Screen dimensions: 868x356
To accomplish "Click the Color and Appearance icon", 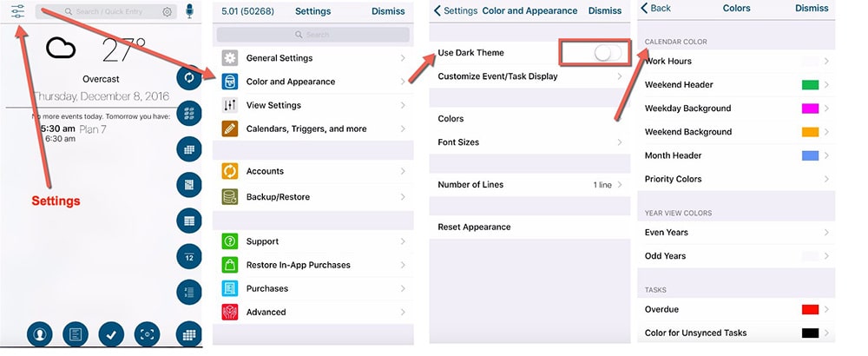I will tap(230, 82).
